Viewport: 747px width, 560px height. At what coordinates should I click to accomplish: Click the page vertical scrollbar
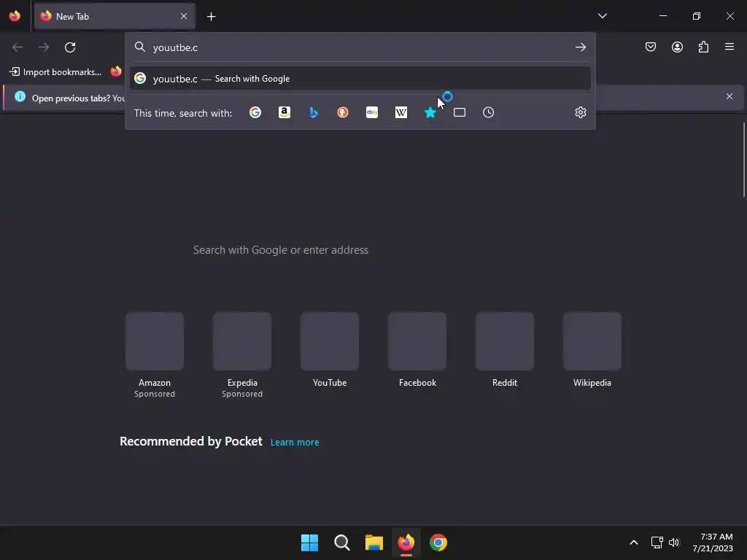tap(744, 160)
